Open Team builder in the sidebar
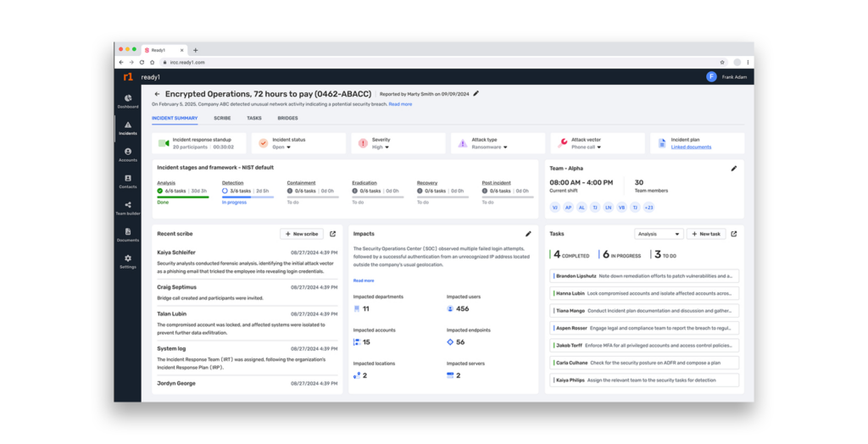Viewport: 868px width, 444px height. tap(128, 205)
